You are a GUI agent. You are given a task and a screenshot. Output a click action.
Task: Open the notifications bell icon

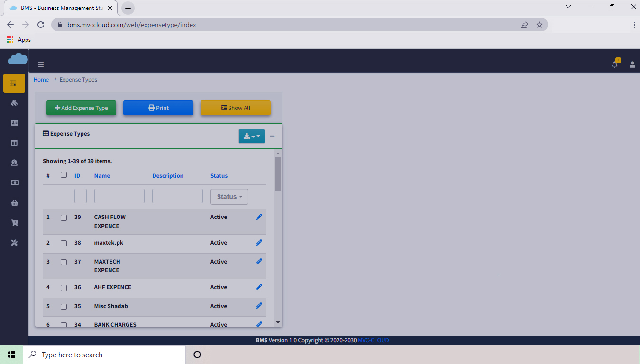pyautogui.click(x=615, y=64)
